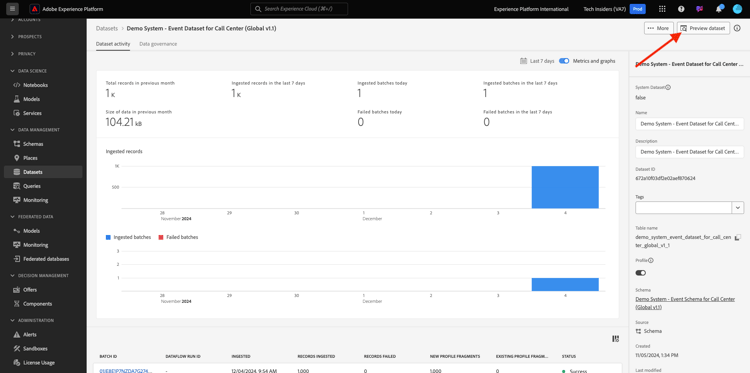Click the Preview dataset button
The image size is (750, 373).
(704, 28)
